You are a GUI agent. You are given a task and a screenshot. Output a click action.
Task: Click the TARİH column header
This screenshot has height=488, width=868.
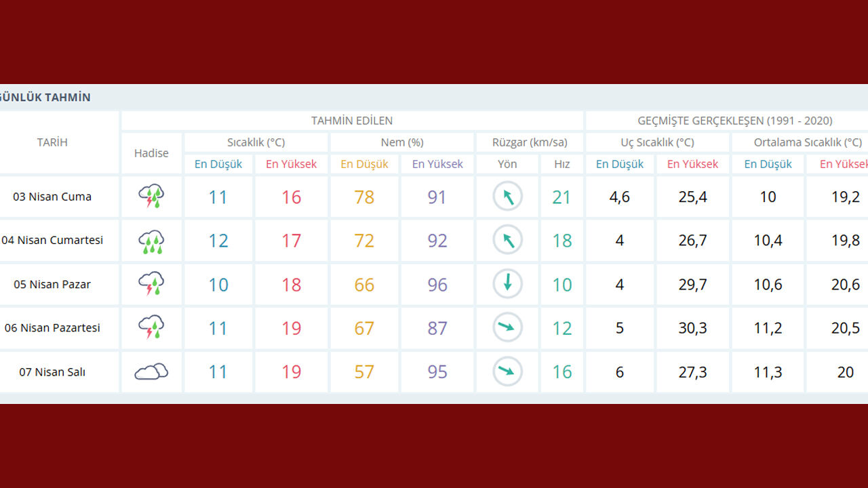click(x=52, y=142)
